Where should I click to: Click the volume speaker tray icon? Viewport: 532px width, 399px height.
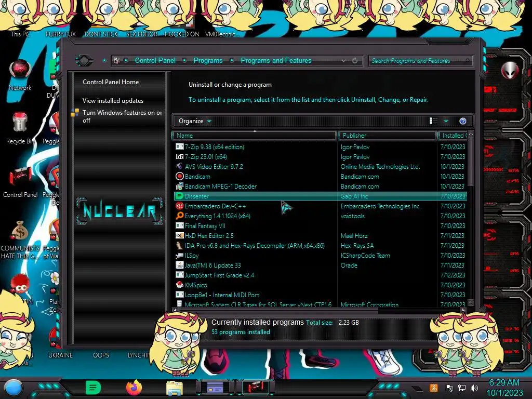point(474,388)
